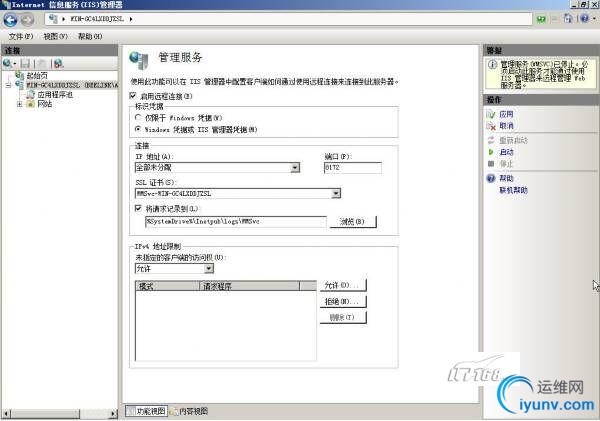Click the 联机帮助 link
Viewport: 600px width, 421px height.
coord(514,190)
